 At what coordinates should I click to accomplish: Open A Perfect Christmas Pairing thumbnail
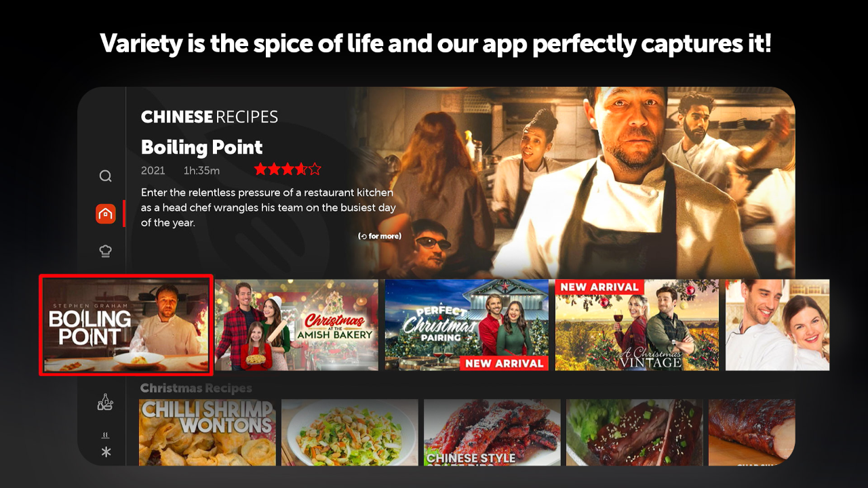pos(467,325)
